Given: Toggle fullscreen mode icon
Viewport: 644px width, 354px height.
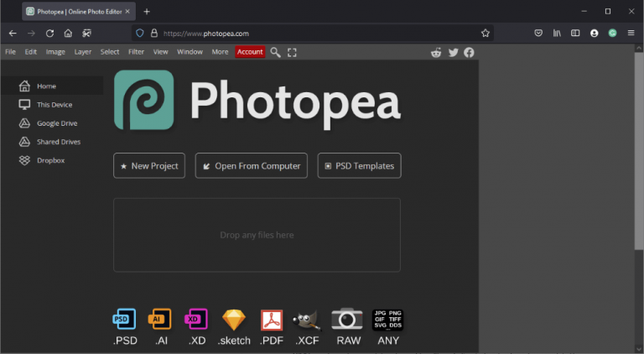Looking at the screenshot, I should tap(292, 52).
